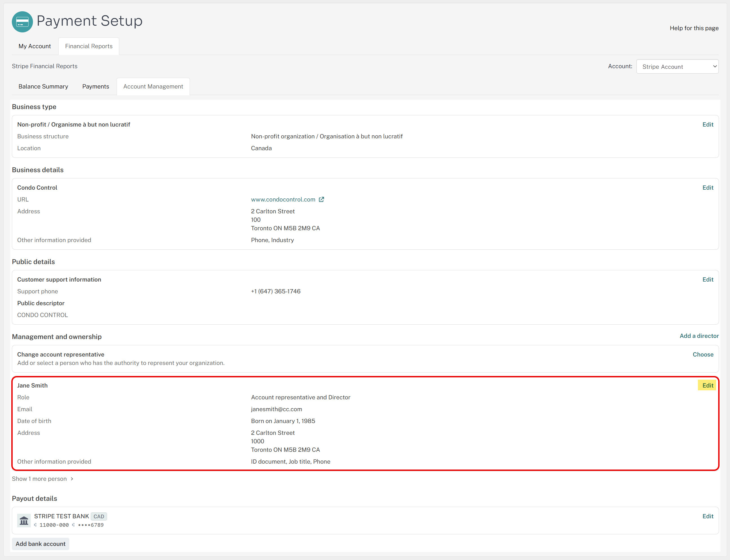730x560 pixels.
Task: Edit the Business type section
Action: (x=708, y=124)
